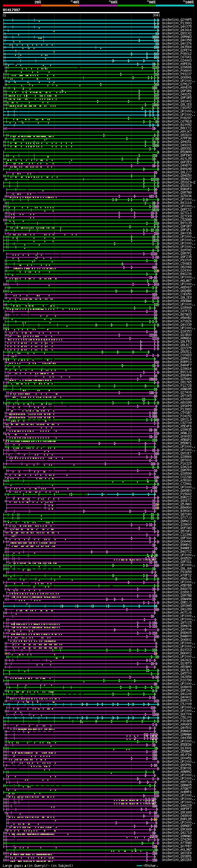Open hit UniRef100_P13993

point(177,23)
